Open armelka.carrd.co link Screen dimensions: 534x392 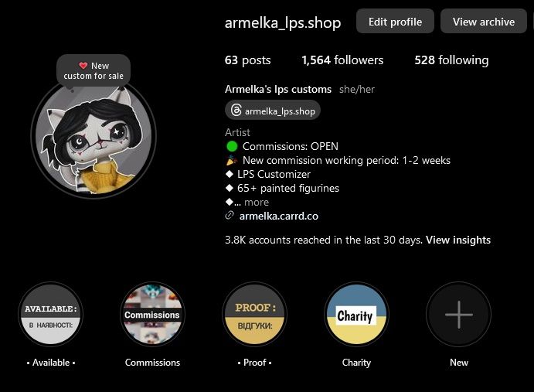[278, 216]
